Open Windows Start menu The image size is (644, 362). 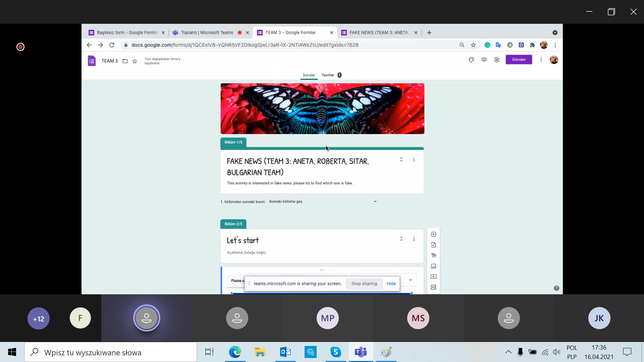(x=12, y=352)
